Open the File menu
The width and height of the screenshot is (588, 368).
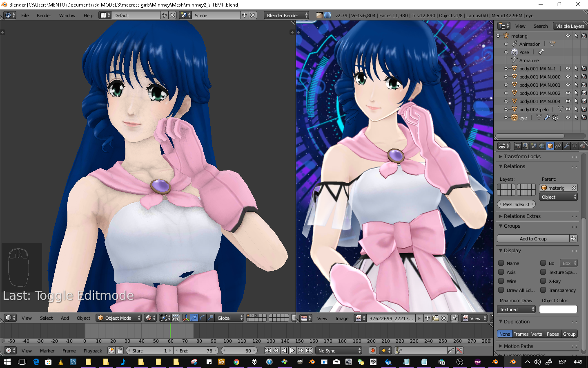(25, 15)
